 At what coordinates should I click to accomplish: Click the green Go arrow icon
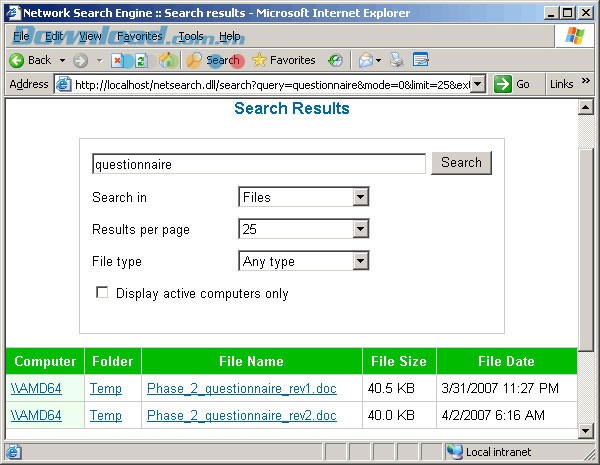point(502,84)
